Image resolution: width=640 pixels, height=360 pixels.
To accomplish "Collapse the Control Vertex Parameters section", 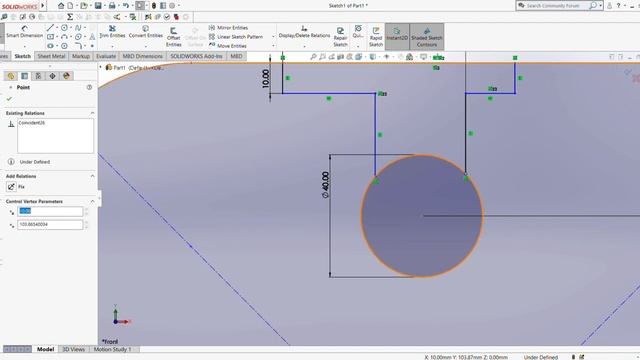I will (x=92, y=202).
